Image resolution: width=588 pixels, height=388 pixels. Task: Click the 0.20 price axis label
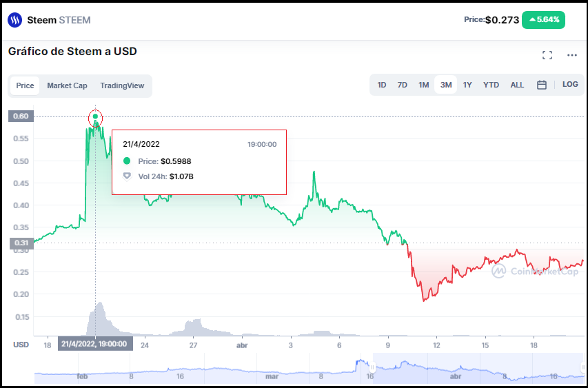(21, 294)
